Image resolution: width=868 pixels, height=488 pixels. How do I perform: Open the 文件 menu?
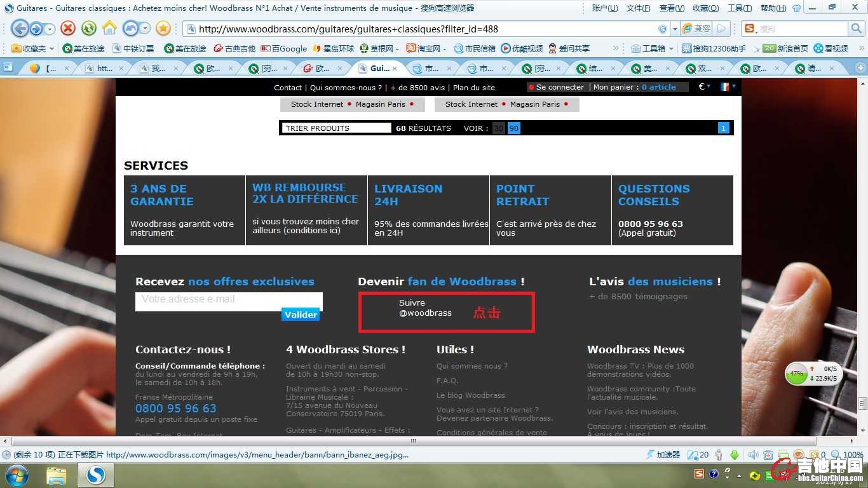click(x=638, y=8)
